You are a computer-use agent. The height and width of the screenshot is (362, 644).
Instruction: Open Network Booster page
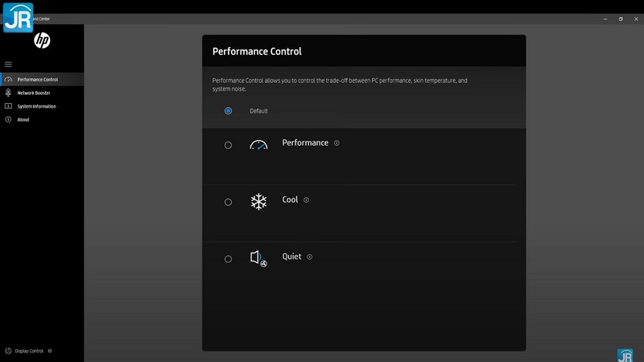(42, 93)
